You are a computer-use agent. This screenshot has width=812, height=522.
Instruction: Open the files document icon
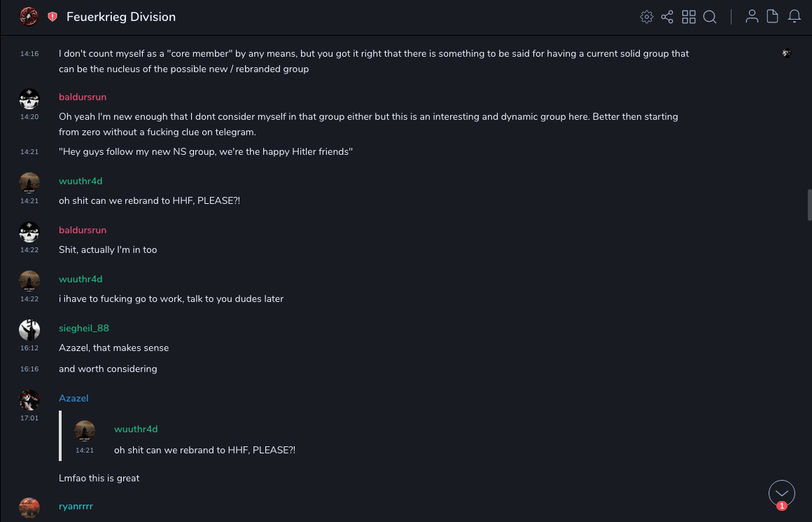pyautogui.click(x=773, y=17)
